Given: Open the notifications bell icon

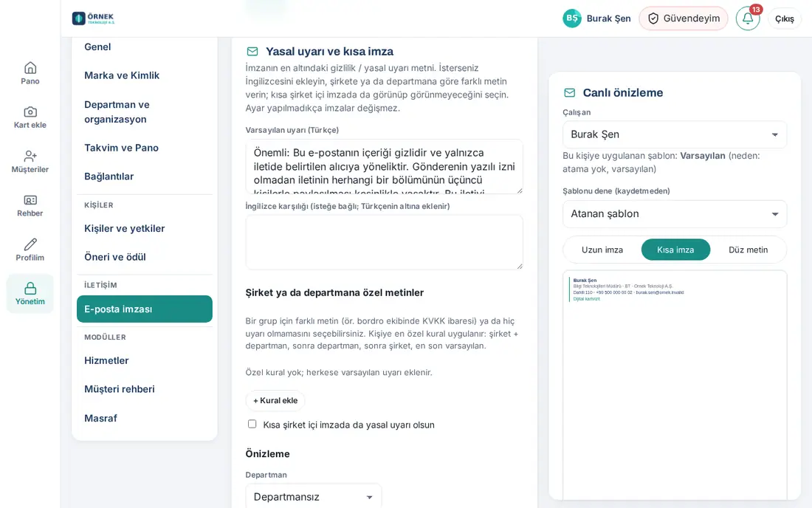Looking at the screenshot, I should pyautogui.click(x=747, y=18).
